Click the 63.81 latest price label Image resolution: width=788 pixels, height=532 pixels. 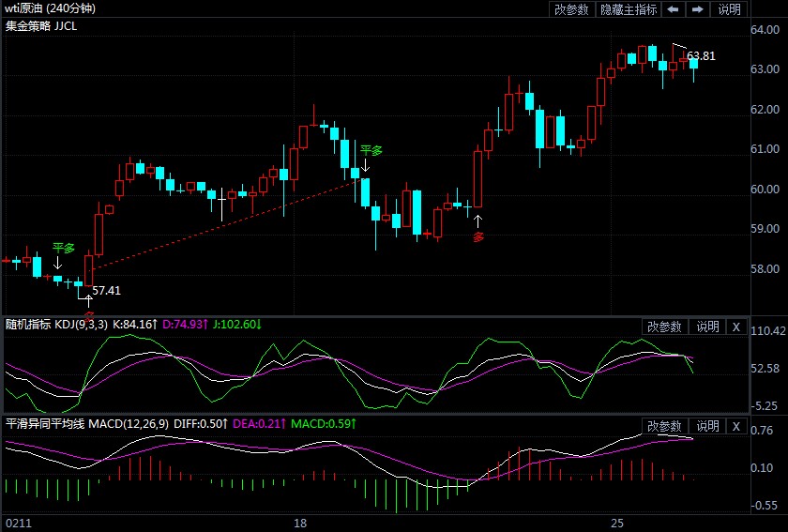[701, 56]
